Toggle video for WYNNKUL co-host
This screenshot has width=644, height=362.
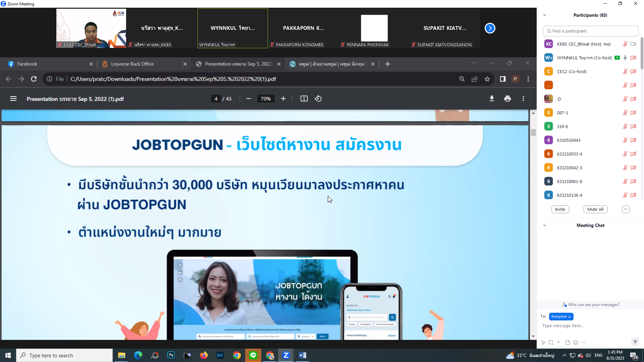[x=633, y=58]
